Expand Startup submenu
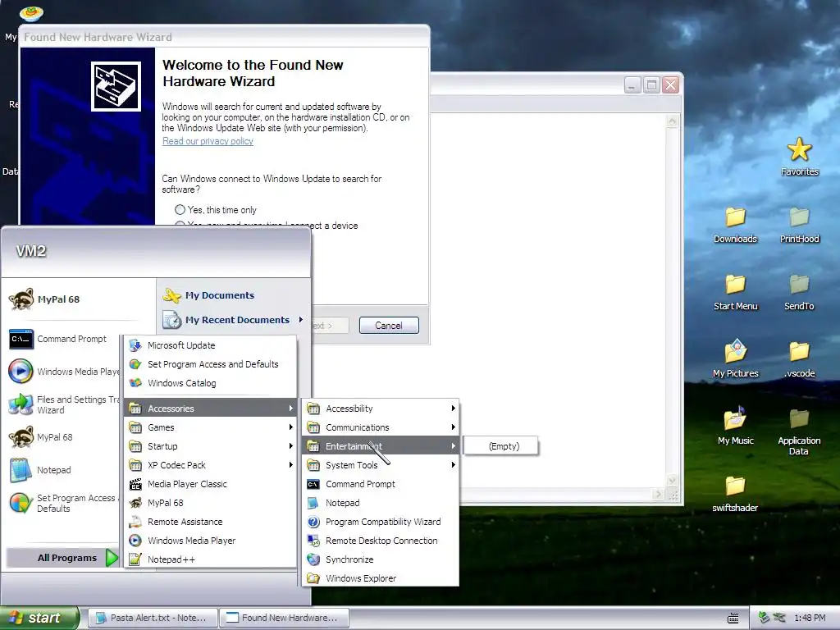 point(210,446)
